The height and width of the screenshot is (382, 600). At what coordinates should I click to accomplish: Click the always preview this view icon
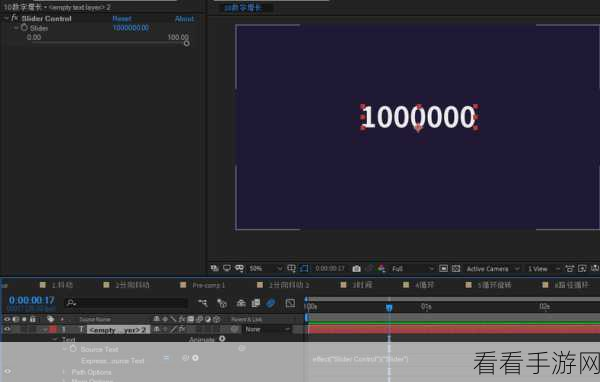(214, 268)
